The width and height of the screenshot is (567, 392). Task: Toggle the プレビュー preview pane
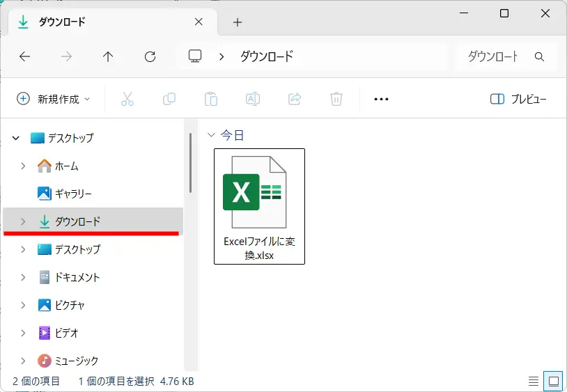pyautogui.click(x=518, y=99)
